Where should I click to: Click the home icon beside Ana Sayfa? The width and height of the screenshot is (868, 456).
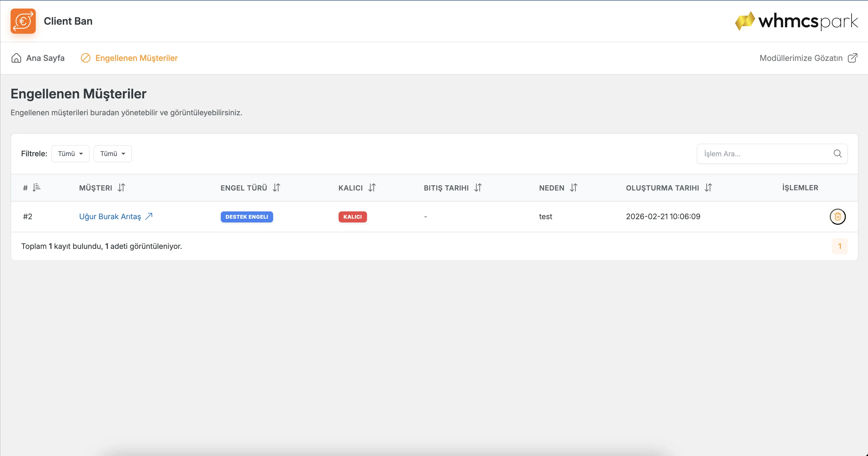(16, 58)
